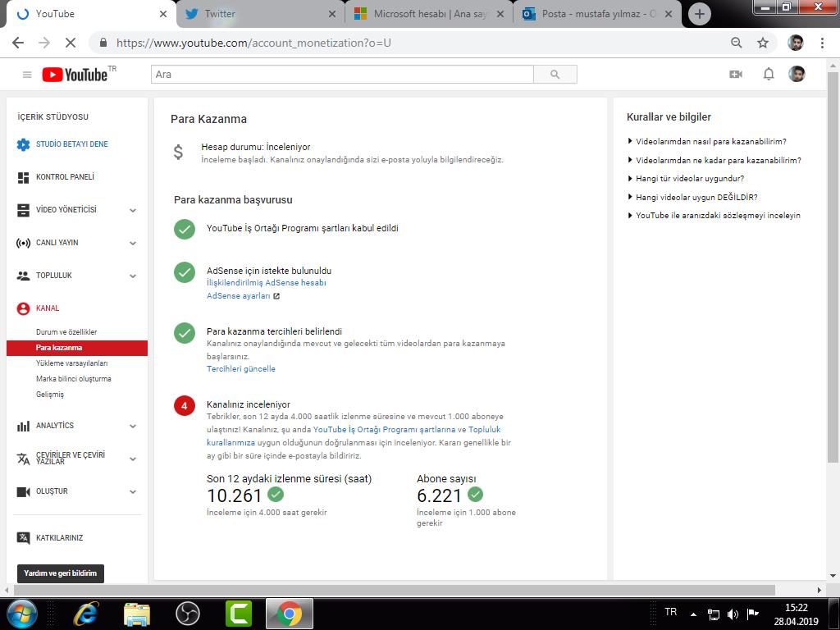Expand the Oluştur section chevron
This screenshot has width=840, height=630.
point(133,492)
